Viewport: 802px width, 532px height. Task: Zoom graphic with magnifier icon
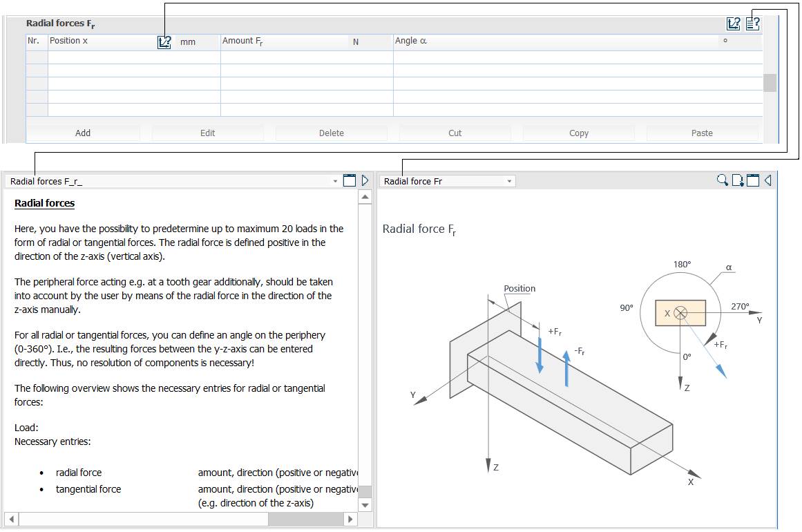coord(722,180)
